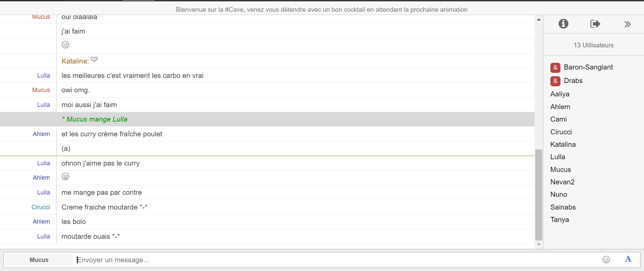
Task: Open text formatting options (A icon)
Action: pos(628,259)
